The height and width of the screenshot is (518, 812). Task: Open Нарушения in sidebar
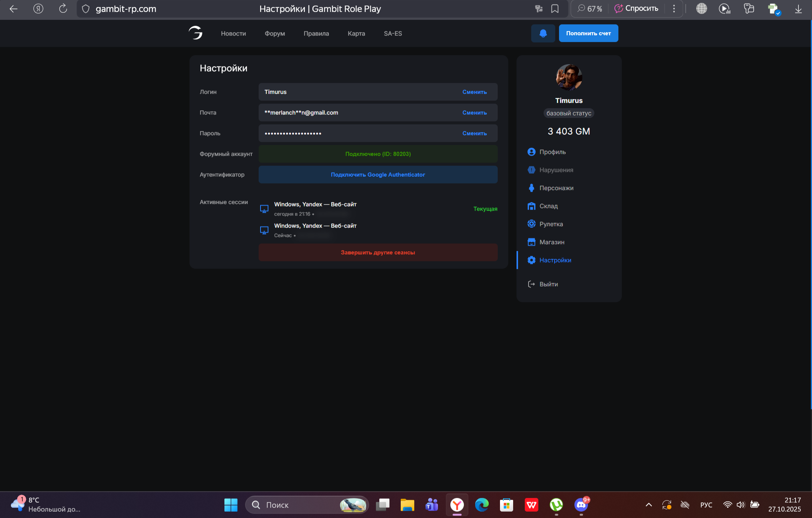click(x=556, y=170)
